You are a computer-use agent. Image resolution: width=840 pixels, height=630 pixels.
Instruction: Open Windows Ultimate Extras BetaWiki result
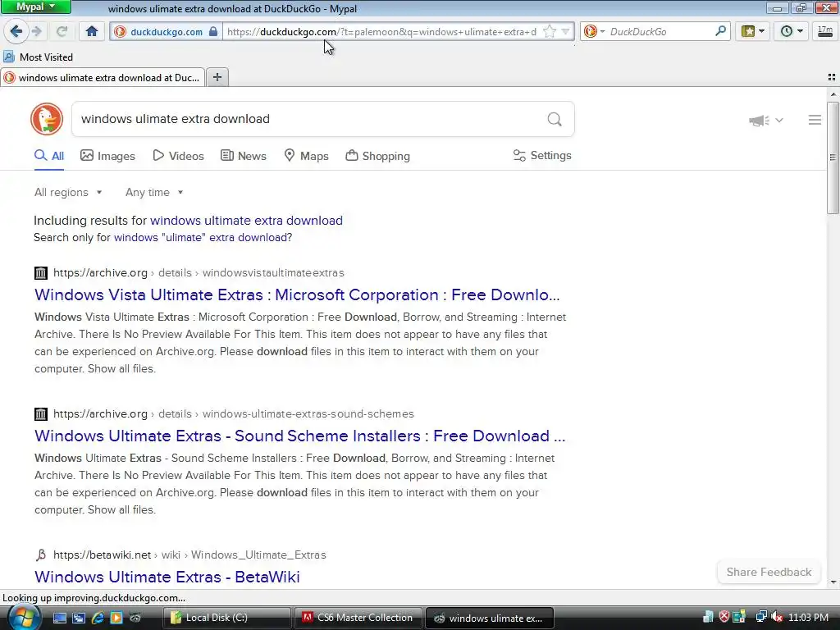tap(167, 577)
